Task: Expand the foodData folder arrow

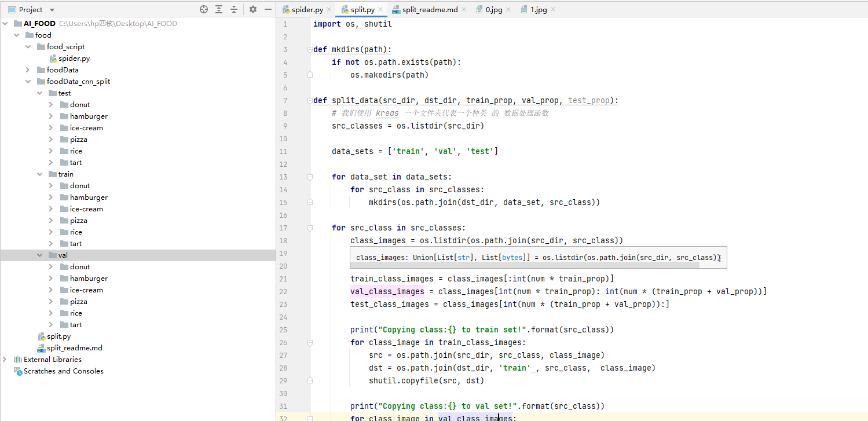Action: pos(28,70)
